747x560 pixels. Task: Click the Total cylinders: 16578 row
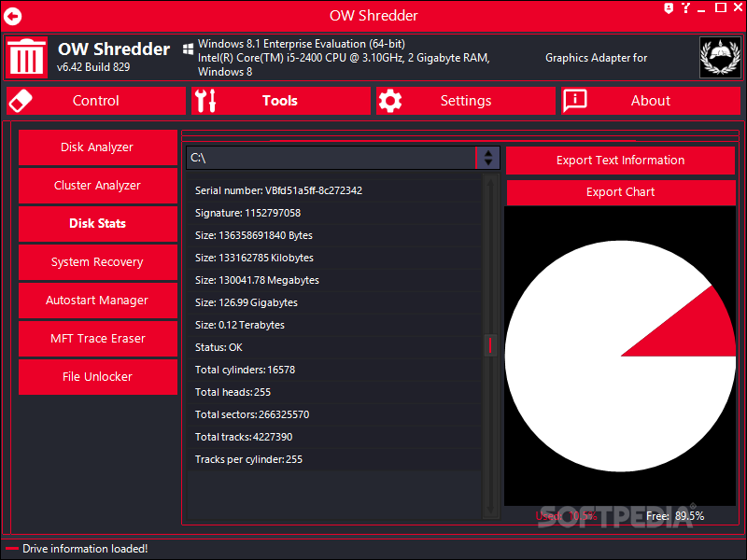tap(334, 370)
